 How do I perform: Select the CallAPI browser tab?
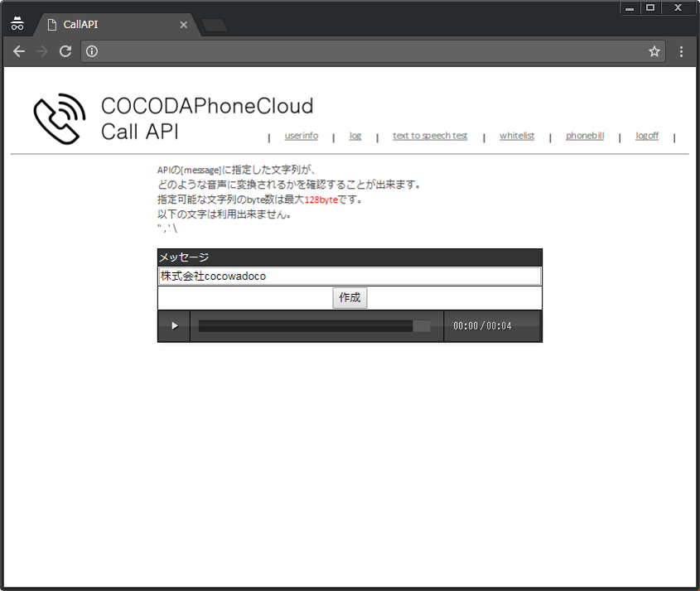(x=117, y=25)
